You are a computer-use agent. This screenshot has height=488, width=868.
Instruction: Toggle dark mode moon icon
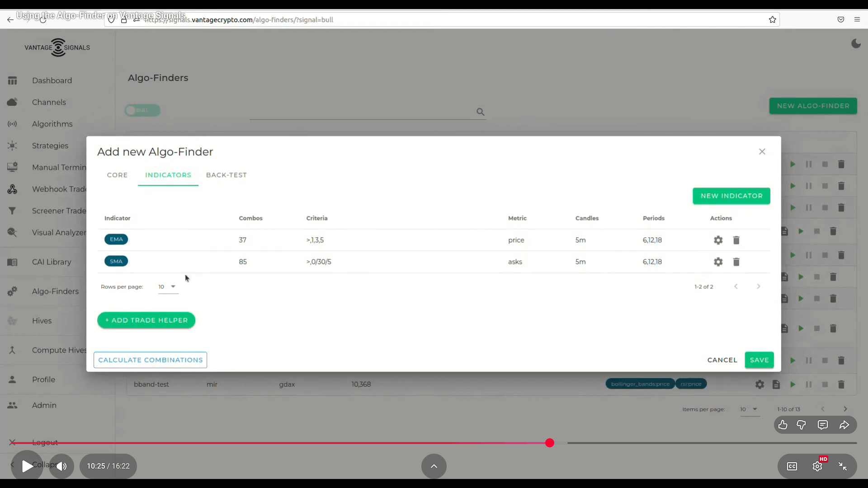tap(856, 44)
